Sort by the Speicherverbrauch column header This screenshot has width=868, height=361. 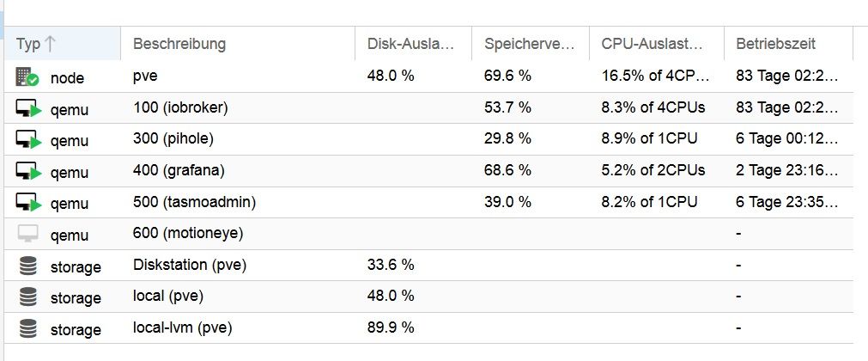point(531,43)
